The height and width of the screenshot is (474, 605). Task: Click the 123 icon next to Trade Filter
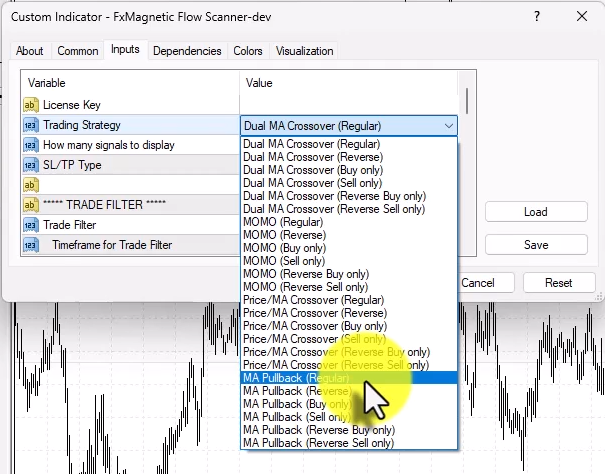pos(30,225)
